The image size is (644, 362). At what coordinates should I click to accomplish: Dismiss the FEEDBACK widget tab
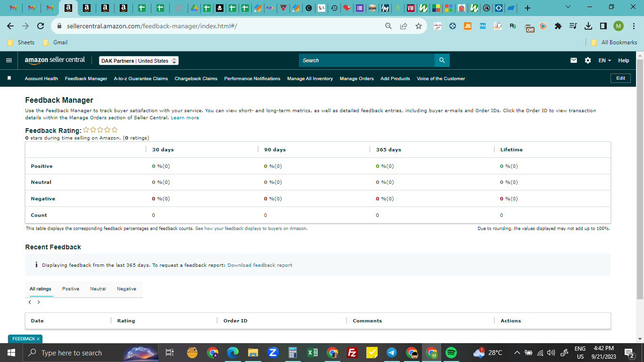click(38, 339)
